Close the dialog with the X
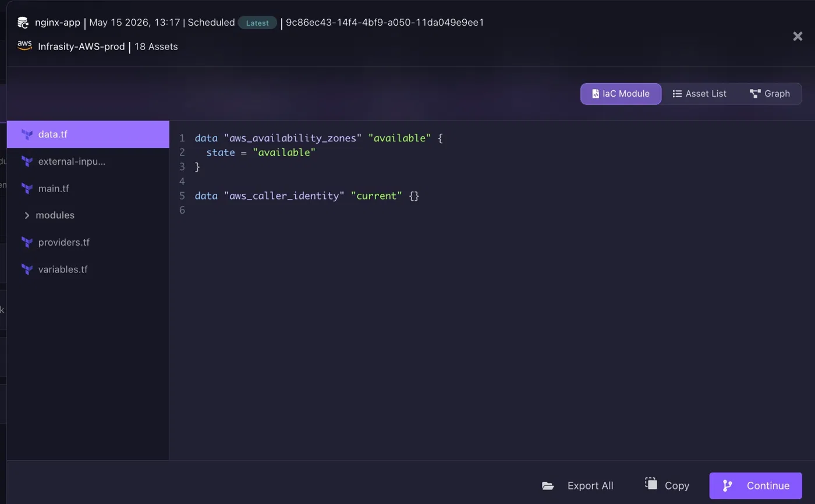This screenshot has height=504, width=815. coord(798,36)
